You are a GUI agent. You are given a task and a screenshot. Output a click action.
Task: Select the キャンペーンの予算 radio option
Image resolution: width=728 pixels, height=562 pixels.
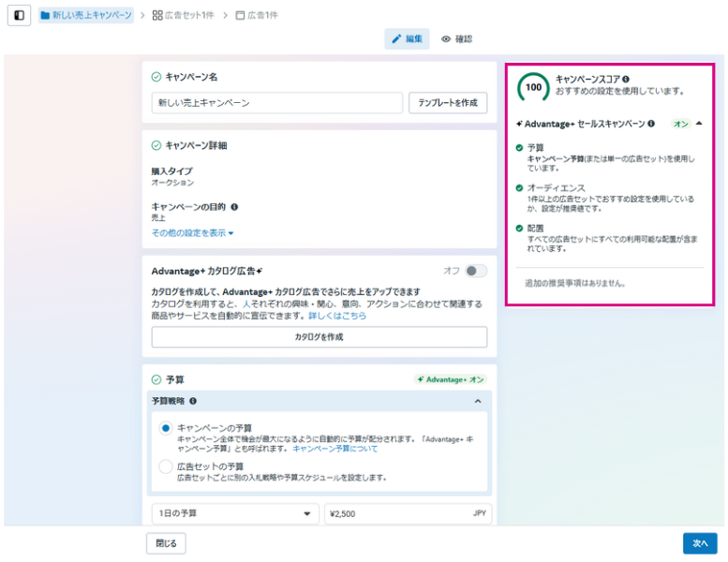point(166,428)
